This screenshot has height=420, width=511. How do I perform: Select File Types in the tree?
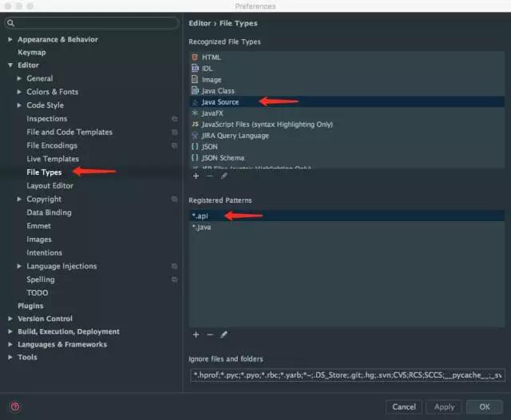44,172
